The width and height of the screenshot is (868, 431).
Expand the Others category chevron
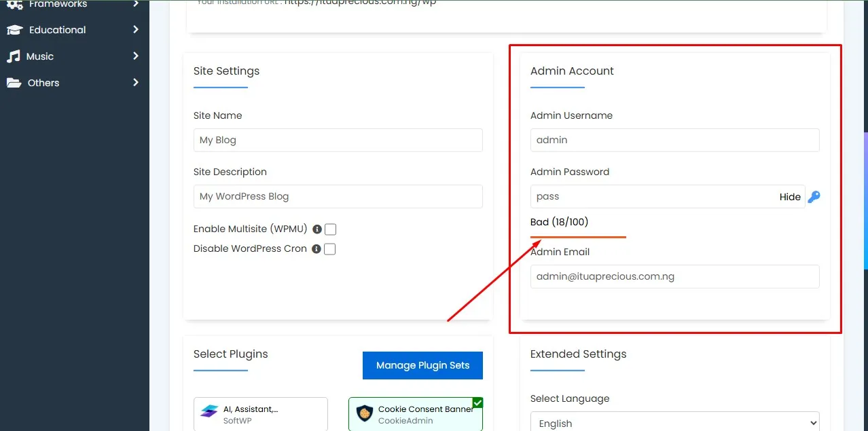click(134, 82)
